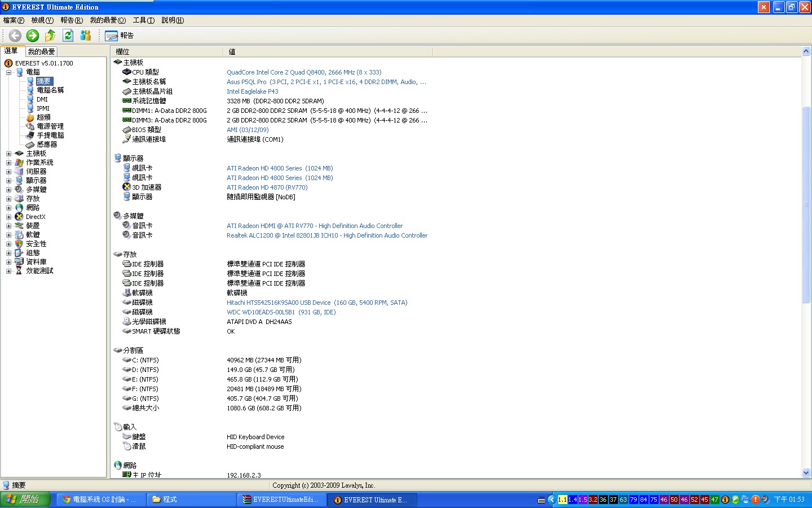The height and width of the screenshot is (508, 812).
Task: Click the 作業系統 Windows flag icon
Action: tap(19, 163)
